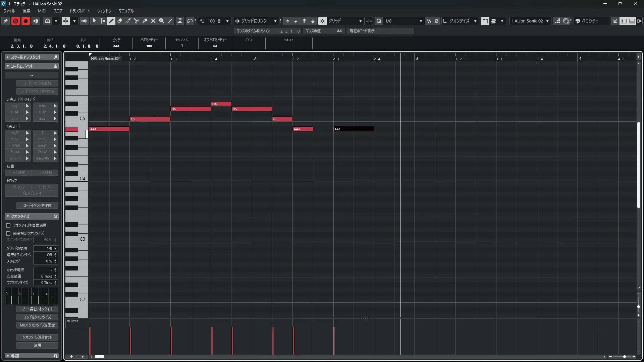This screenshot has width=644, height=362.
Task: Open the トランスポート menu
Action: (x=79, y=11)
